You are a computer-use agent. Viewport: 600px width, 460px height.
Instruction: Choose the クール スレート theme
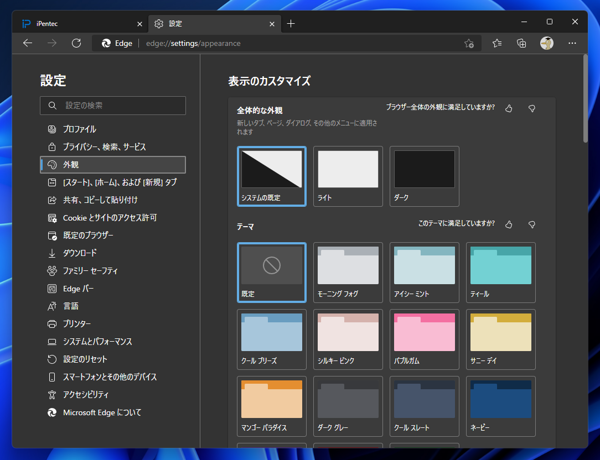pos(424,406)
